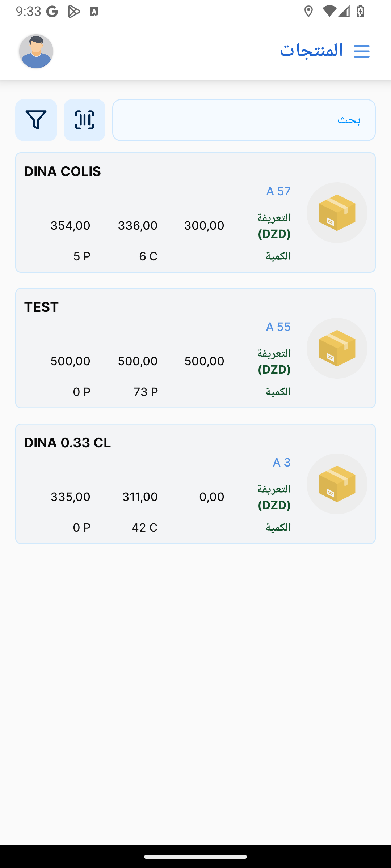Tap the DINA 0.33 CL box icon

click(x=337, y=484)
